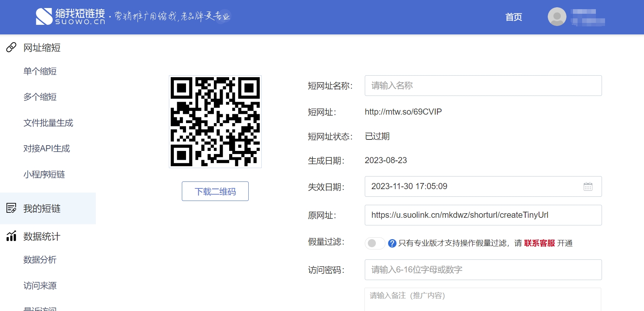Focus the 访问密码 input field
The width and height of the screenshot is (644, 311).
(x=483, y=270)
